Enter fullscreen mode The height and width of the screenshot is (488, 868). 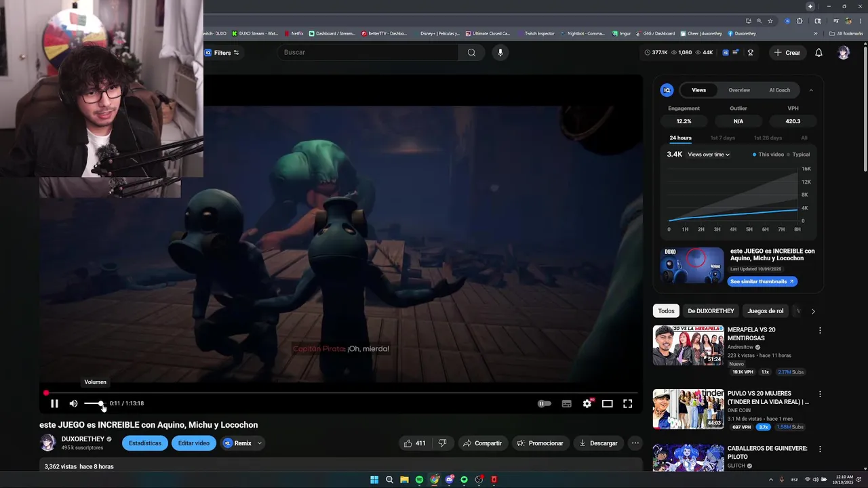click(x=628, y=403)
